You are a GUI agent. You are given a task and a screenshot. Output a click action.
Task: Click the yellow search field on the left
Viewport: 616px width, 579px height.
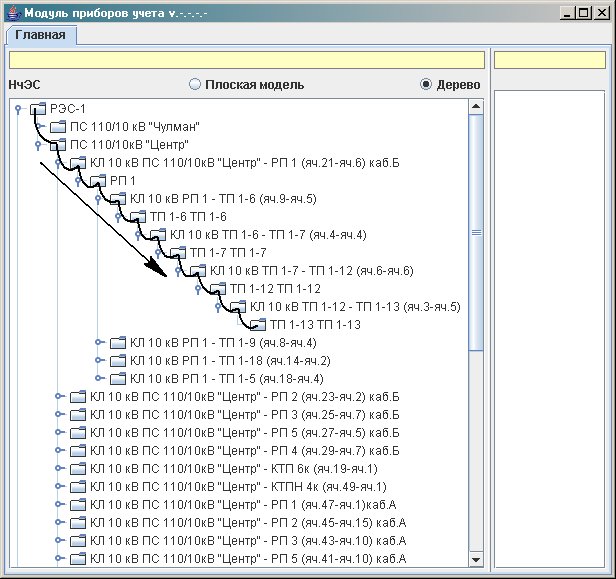[247, 60]
